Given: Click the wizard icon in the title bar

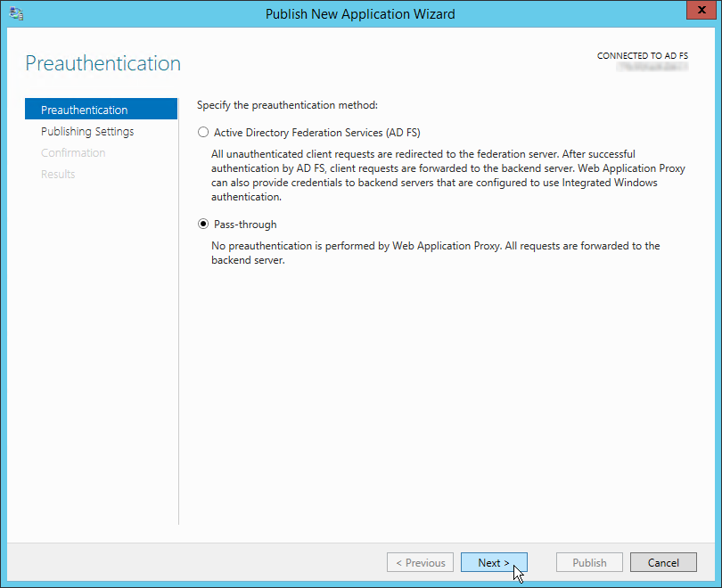Looking at the screenshot, I should 16,13.
